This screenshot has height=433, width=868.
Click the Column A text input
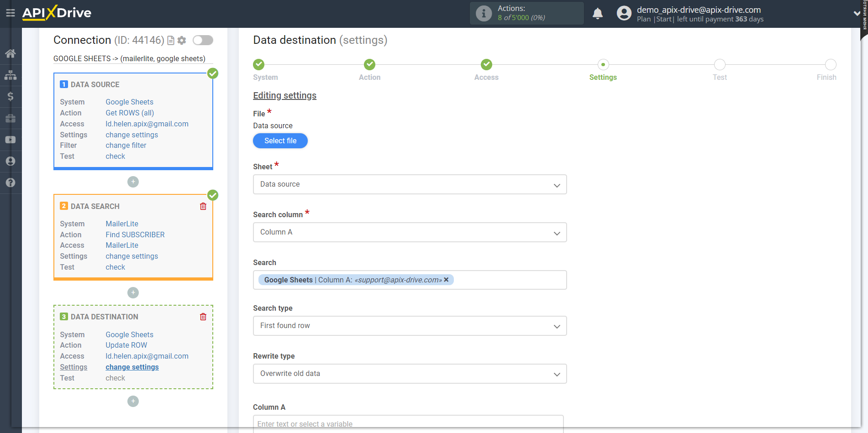(408, 424)
